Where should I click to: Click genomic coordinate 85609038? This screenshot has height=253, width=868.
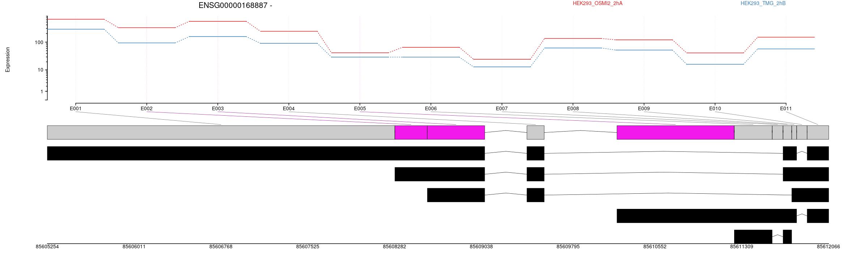point(481,247)
